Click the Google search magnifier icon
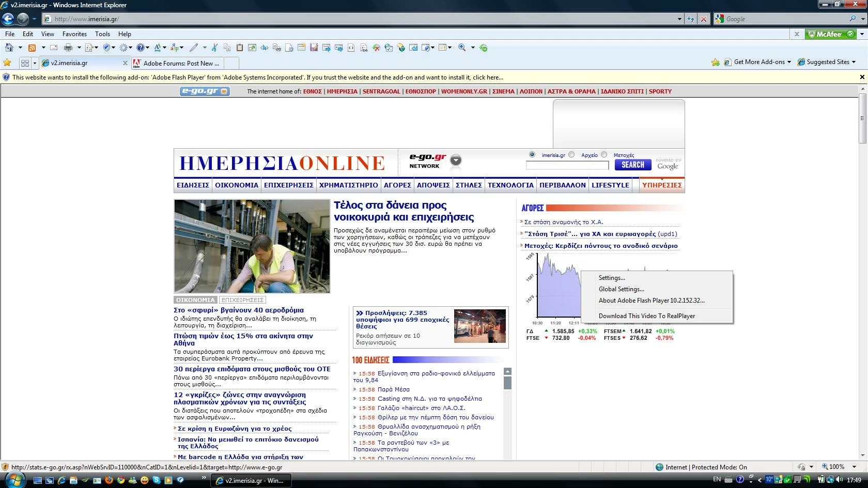 pyautogui.click(x=853, y=19)
